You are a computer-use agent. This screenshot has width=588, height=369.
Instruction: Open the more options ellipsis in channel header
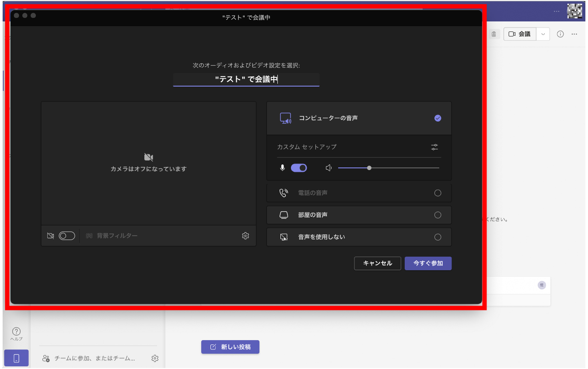574,34
